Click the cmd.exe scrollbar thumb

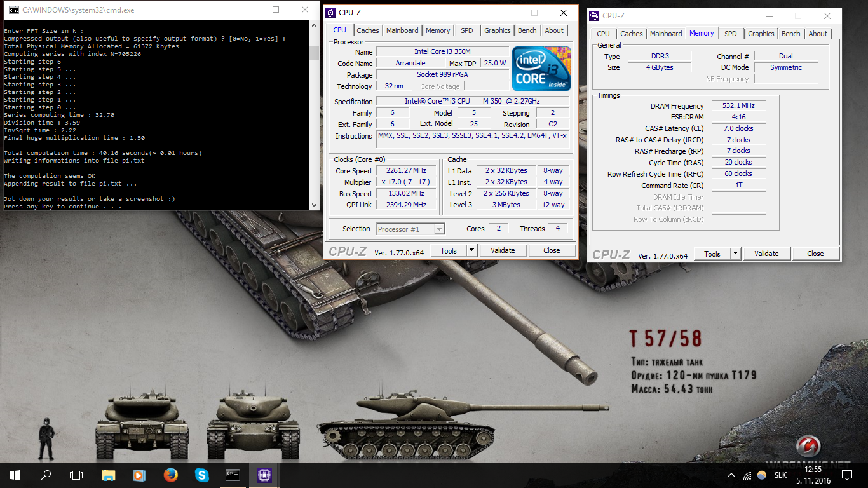pyautogui.click(x=314, y=52)
